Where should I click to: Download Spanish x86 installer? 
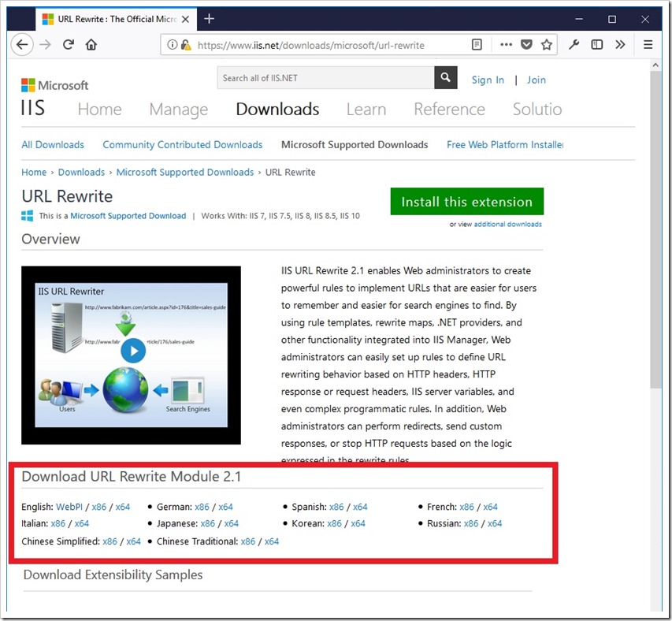click(336, 507)
